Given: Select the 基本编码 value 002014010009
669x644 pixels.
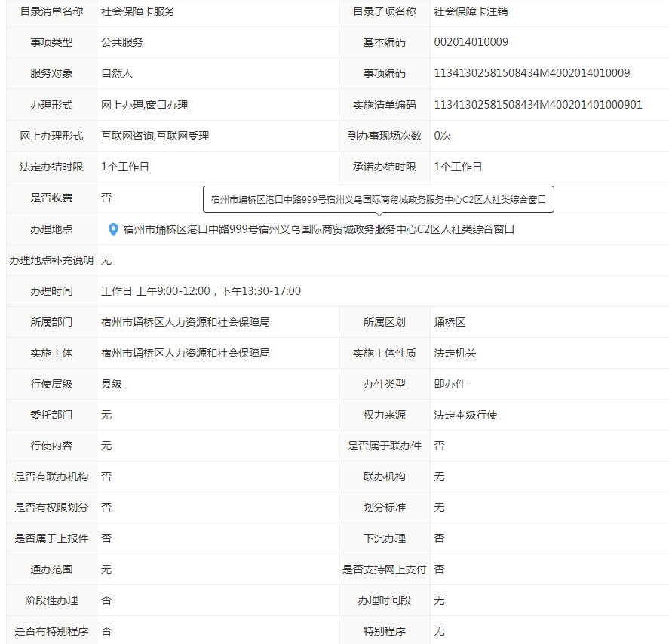Looking at the screenshot, I should (x=471, y=43).
